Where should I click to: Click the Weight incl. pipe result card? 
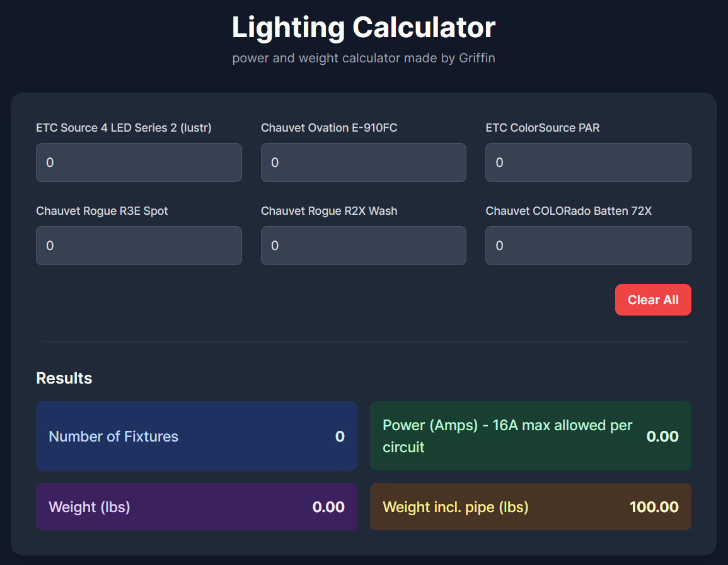(x=530, y=506)
